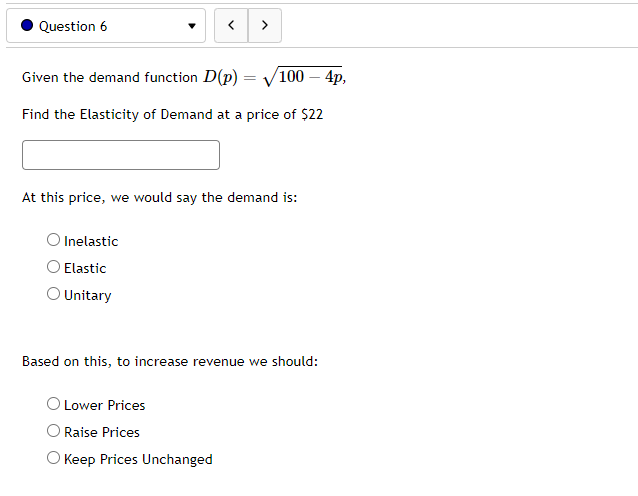Click the blue status dot beside Question 6
Image resolution: width=638 pixels, height=496 pixels.
(27, 25)
